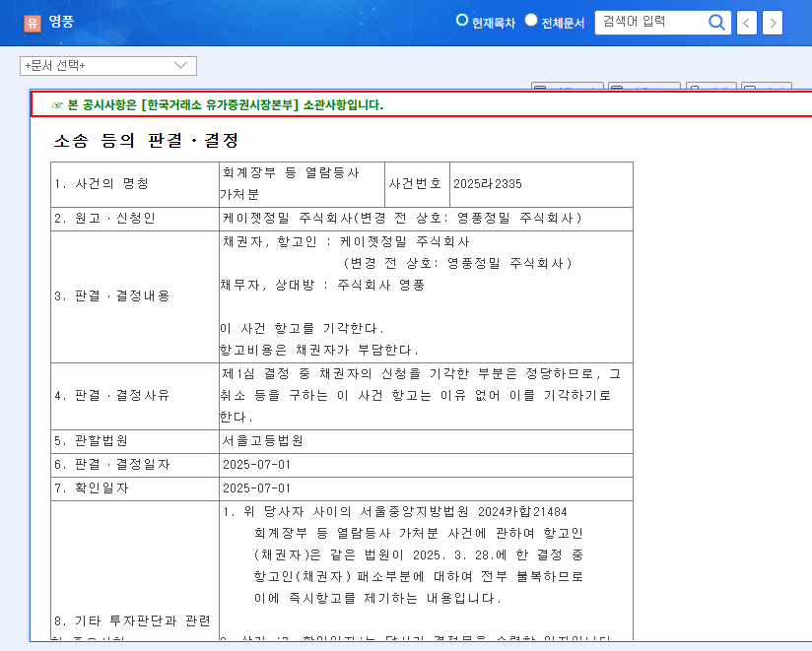Click the 영풍 company name header
The height and width of the screenshot is (651, 812).
click(x=62, y=22)
